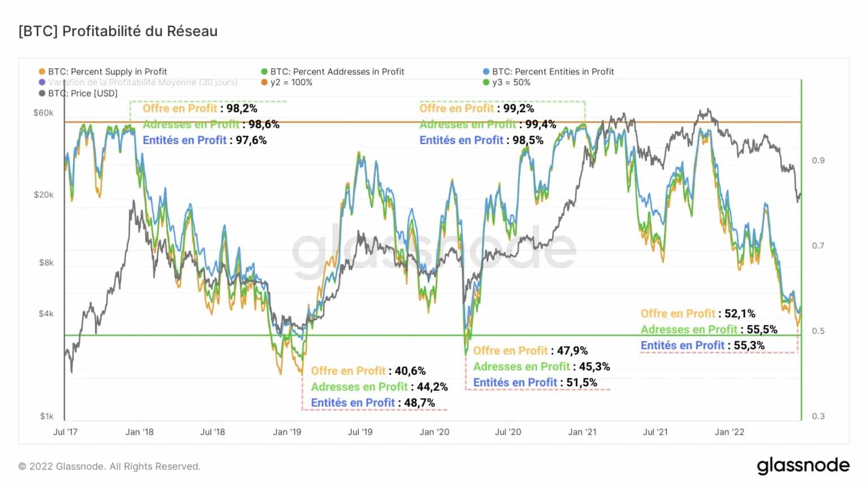Click the Entités en Profit : 97,6% annotation

click(x=205, y=140)
